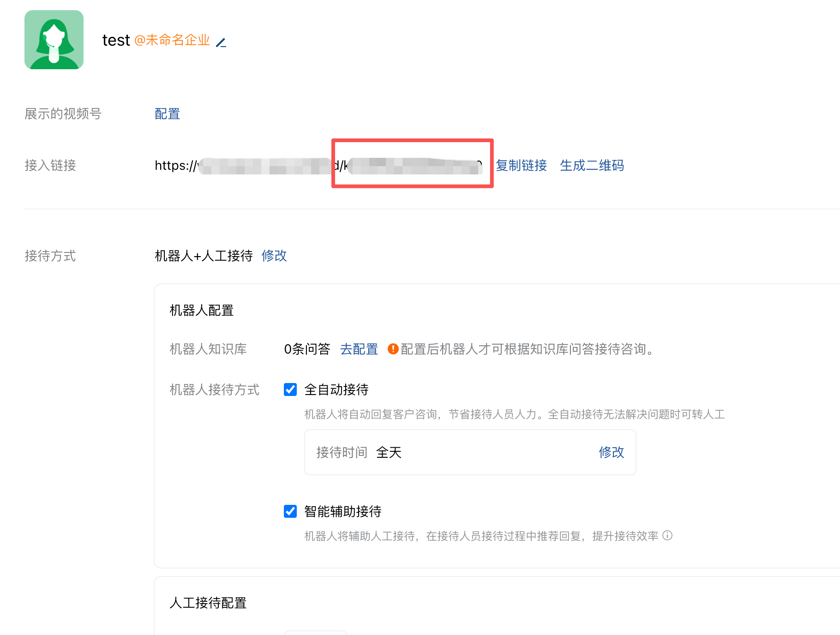
Task: Click the account name "test"
Action: 116,41
